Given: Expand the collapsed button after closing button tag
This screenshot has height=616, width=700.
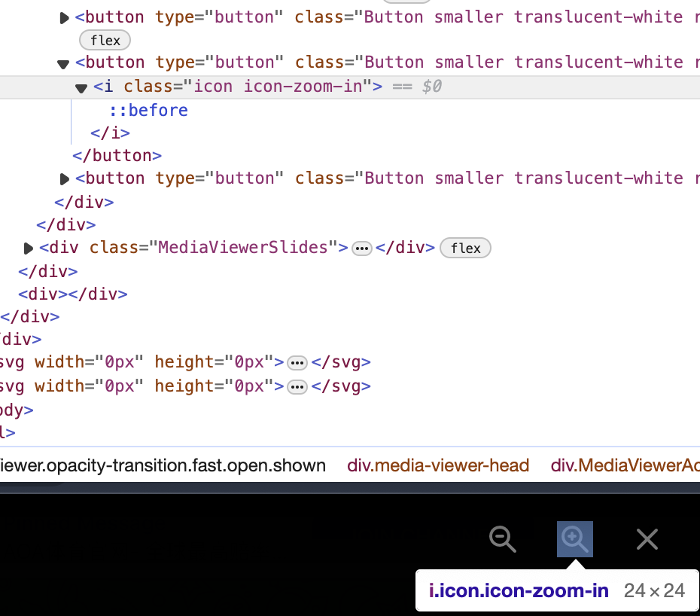Looking at the screenshot, I should pos(65,179).
